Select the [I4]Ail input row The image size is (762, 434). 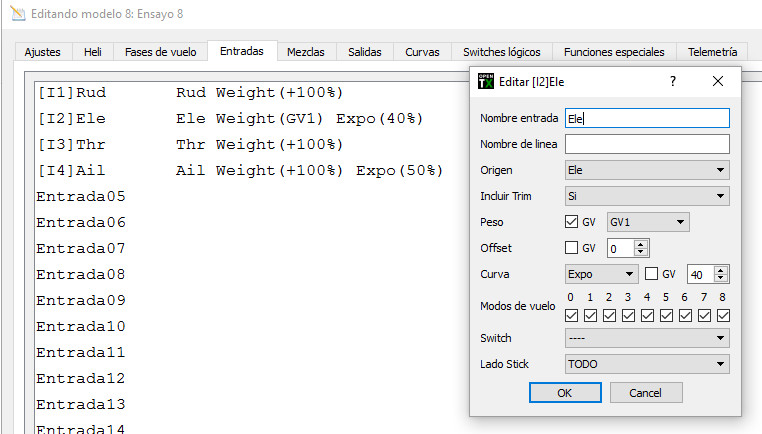pyautogui.click(x=240, y=171)
